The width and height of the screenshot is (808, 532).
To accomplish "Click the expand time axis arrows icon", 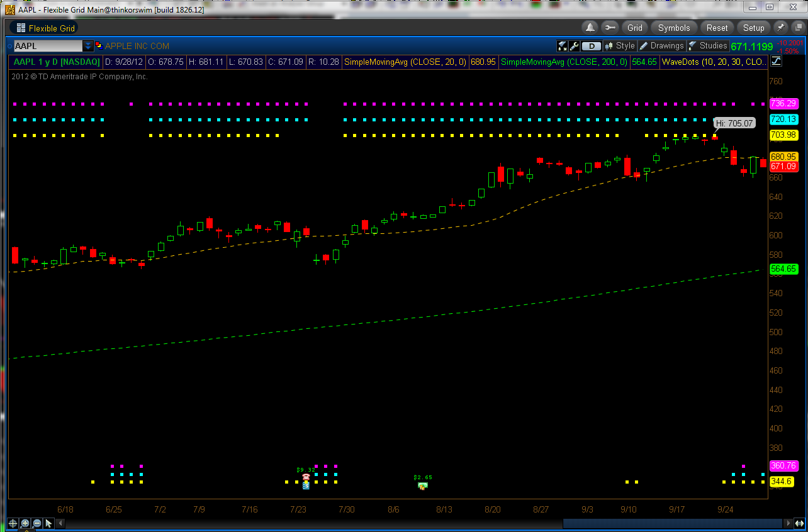I will 799,523.
